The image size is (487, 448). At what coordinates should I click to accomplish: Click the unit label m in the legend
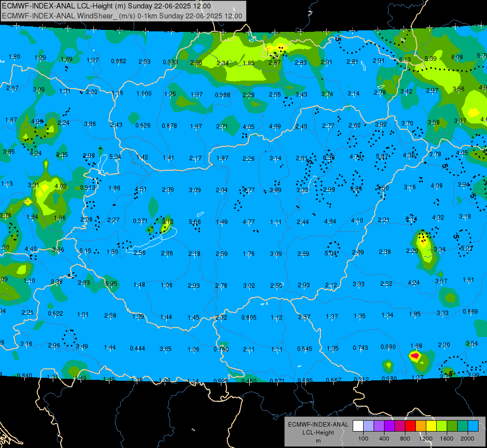[x=318, y=441]
